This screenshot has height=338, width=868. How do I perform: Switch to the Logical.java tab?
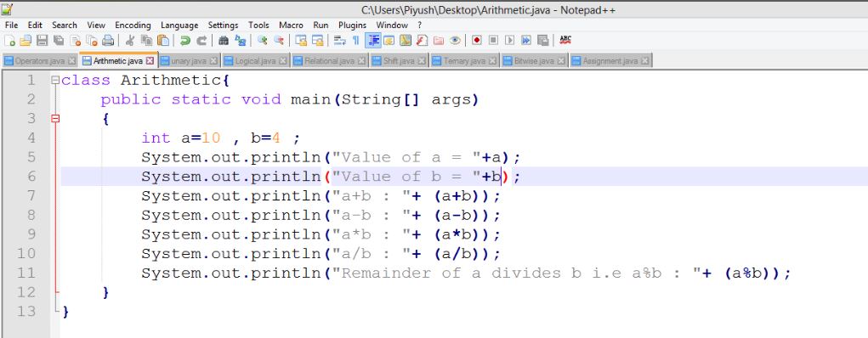click(x=256, y=61)
